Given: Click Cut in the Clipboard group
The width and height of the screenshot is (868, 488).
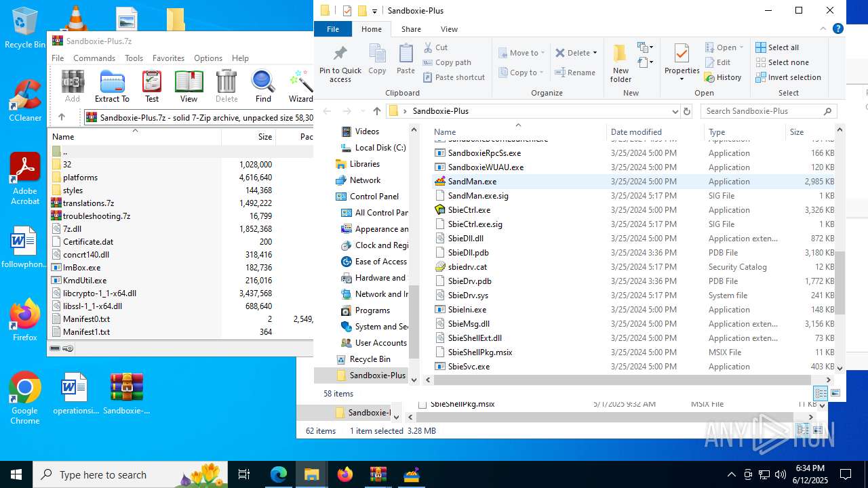Looking at the screenshot, I should [435, 47].
